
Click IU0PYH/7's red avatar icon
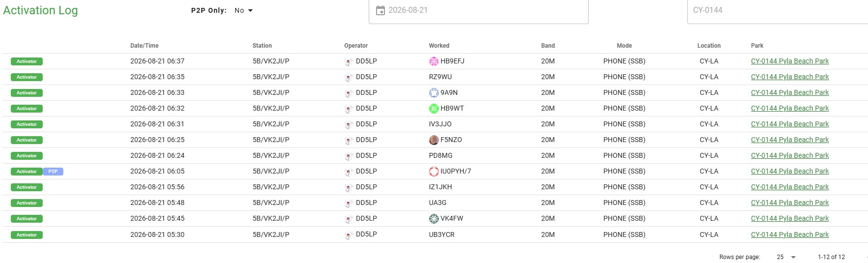pos(434,172)
